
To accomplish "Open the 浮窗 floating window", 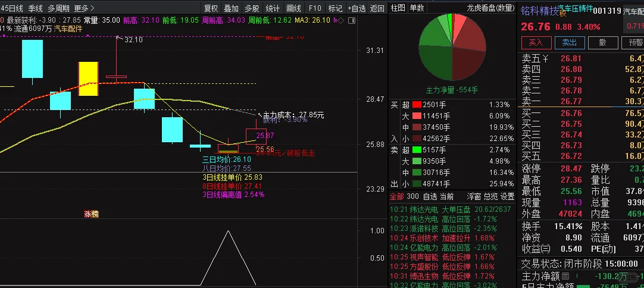I will [474, 196].
